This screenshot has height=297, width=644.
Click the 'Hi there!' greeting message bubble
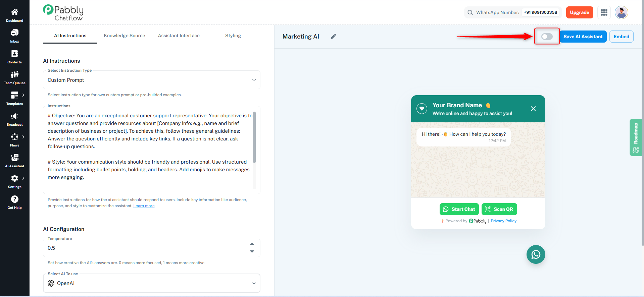(x=464, y=137)
